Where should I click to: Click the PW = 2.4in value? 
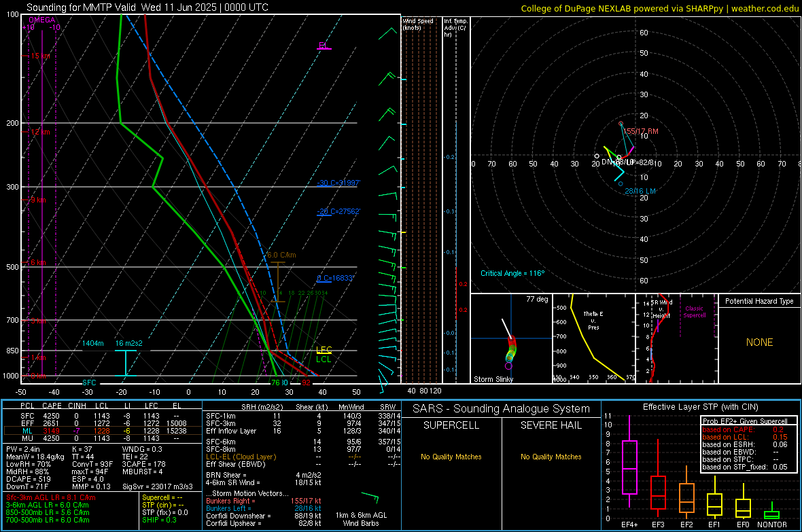(23, 449)
